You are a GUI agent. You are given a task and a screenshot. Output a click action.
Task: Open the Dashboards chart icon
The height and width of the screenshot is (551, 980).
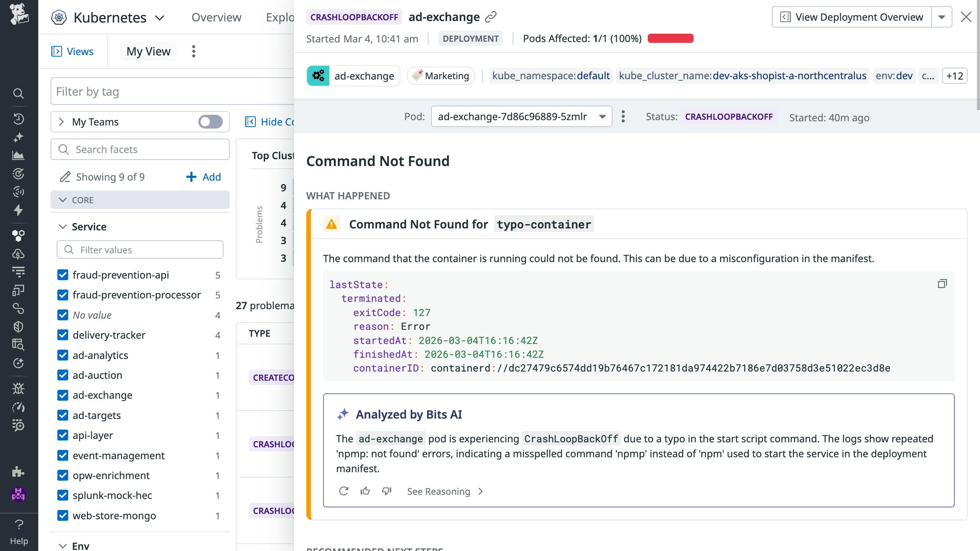tap(19, 156)
